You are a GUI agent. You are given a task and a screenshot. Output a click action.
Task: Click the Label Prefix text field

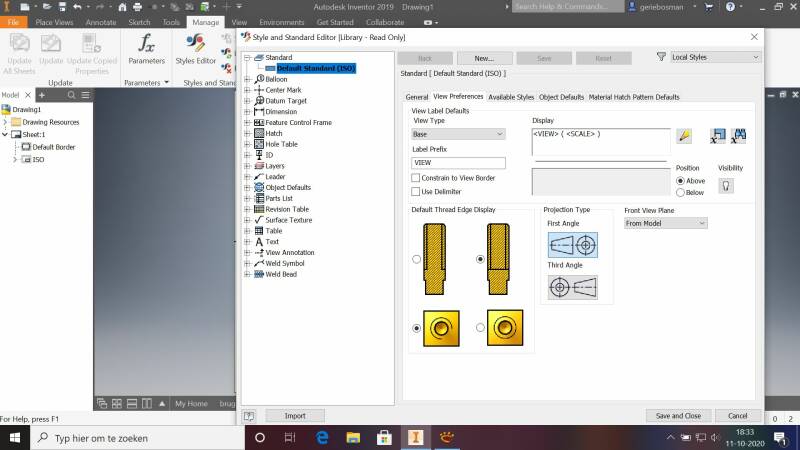[459, 162]
